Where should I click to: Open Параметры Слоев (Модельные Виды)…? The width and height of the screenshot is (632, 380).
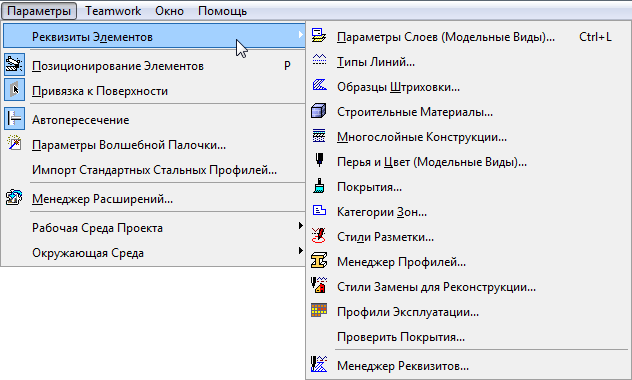446,37
